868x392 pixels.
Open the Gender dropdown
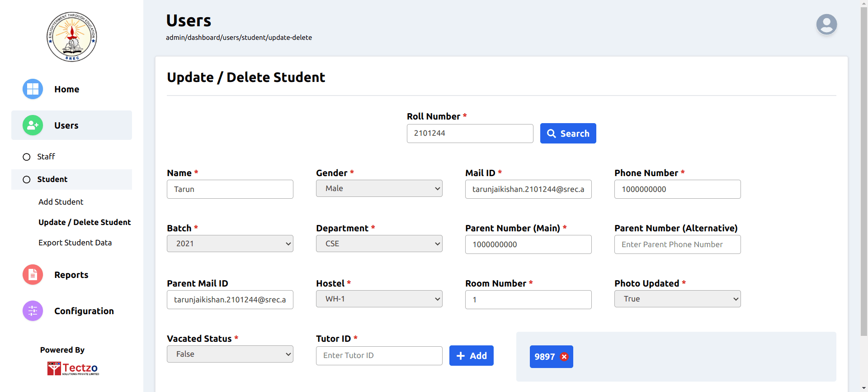click(379, 188)
